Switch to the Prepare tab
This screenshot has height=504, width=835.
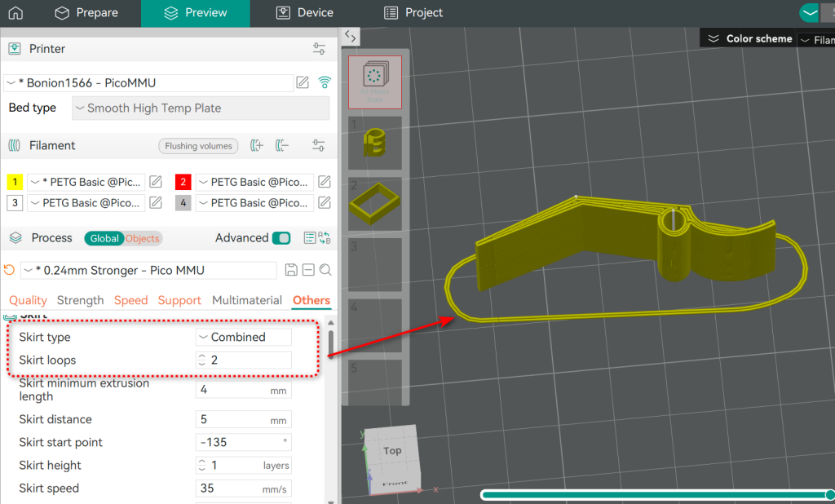point(86,13)
